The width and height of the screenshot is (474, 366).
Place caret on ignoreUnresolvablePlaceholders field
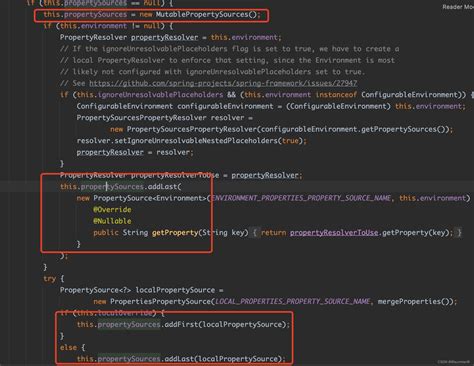(160, 95)
